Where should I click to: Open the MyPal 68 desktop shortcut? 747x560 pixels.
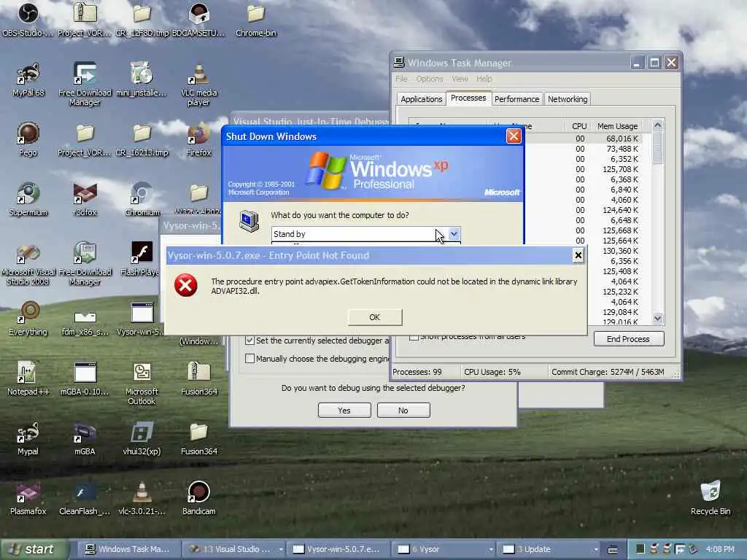28,79
